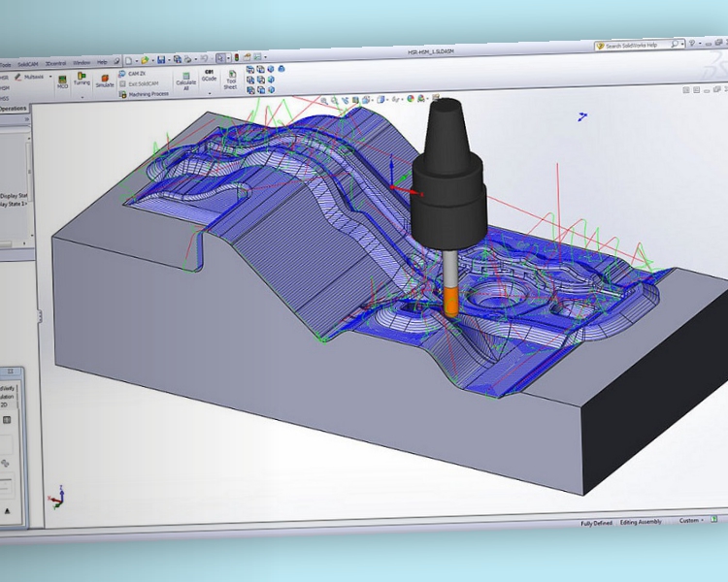This screenshot has width=728, height=582.
Task: Click the Save icon in the top toolbar
Action: click(160, 60)
